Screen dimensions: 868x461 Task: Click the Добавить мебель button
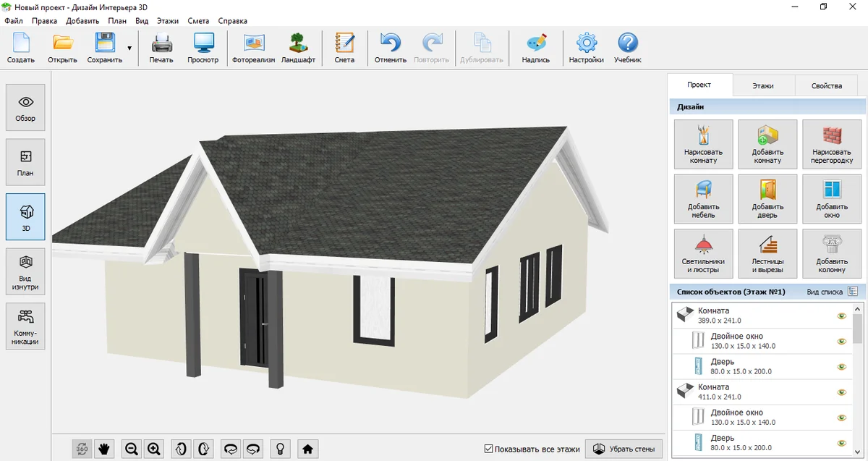pyautogui.click(x=703, y=199)
